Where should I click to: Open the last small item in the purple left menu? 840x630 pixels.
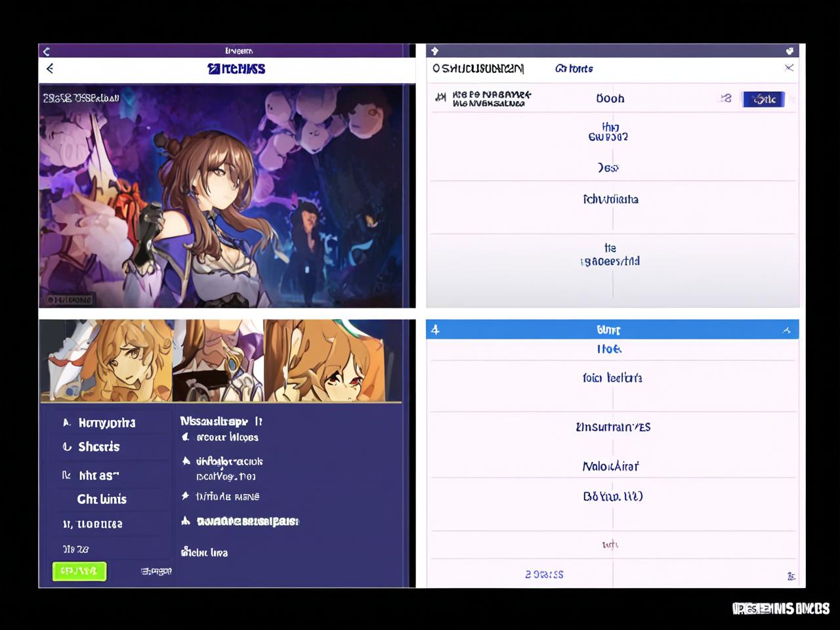point(75,549)
